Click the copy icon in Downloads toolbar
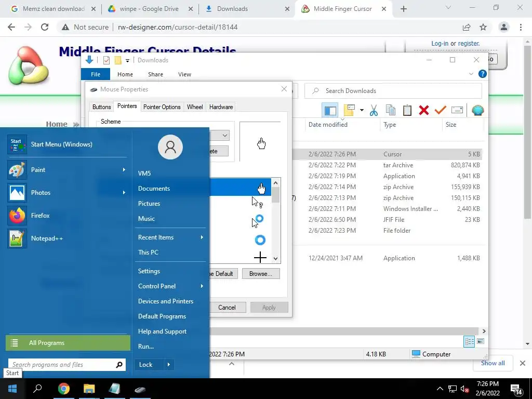This screenshot has height=399, width=532. 391,110
